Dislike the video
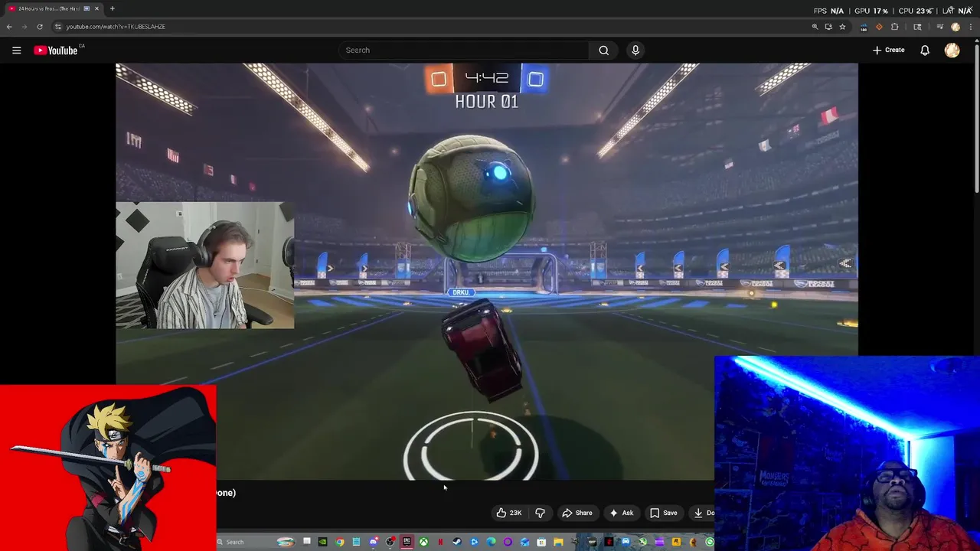 (x=540, y=513)
